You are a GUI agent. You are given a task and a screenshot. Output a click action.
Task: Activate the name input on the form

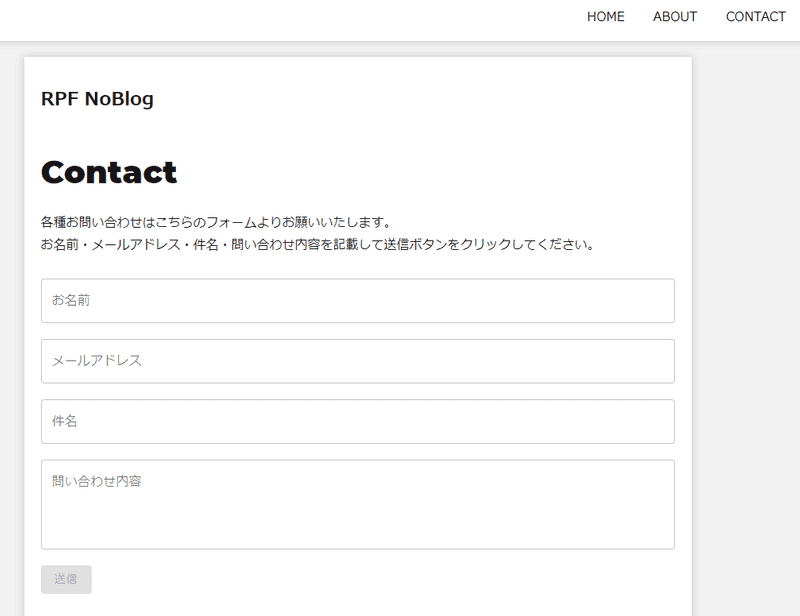point(358,300)
